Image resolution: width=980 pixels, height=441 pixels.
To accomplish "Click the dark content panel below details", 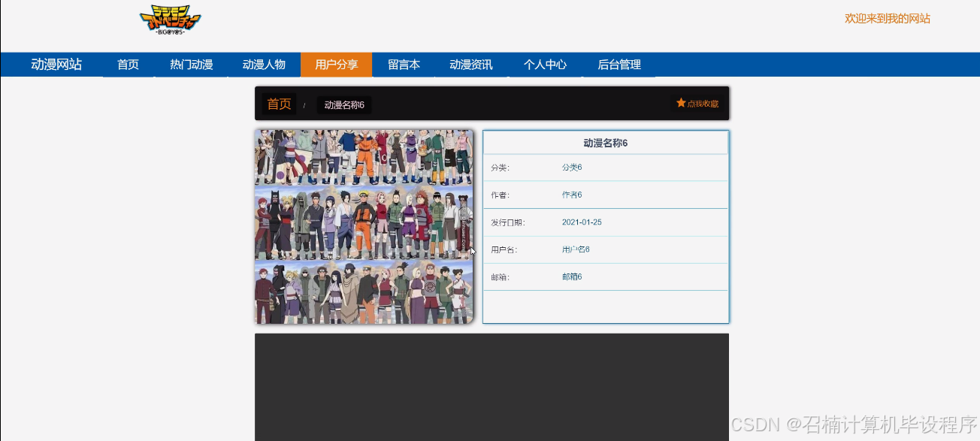I will [492, 387].
